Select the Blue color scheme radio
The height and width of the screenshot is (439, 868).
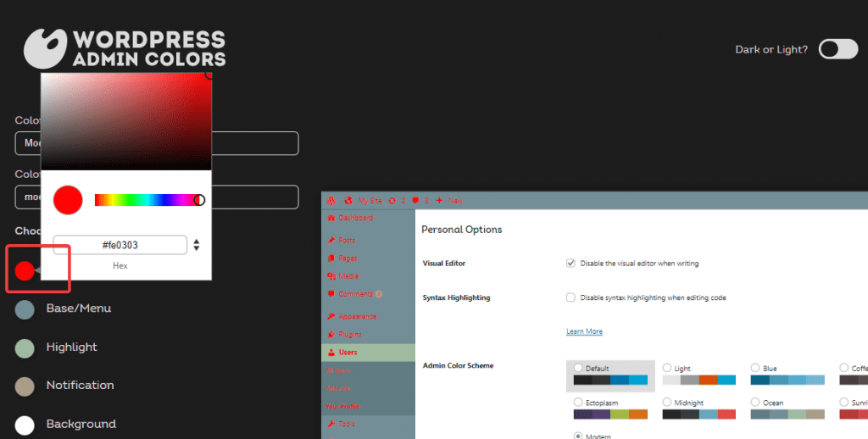pyautogui.click(x=755, y=368)
